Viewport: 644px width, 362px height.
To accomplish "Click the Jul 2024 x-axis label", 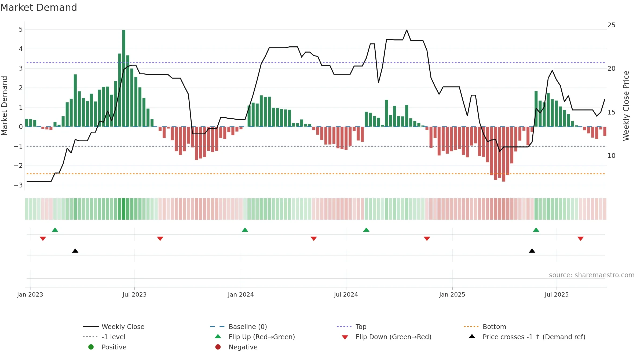I will [346, 295].
